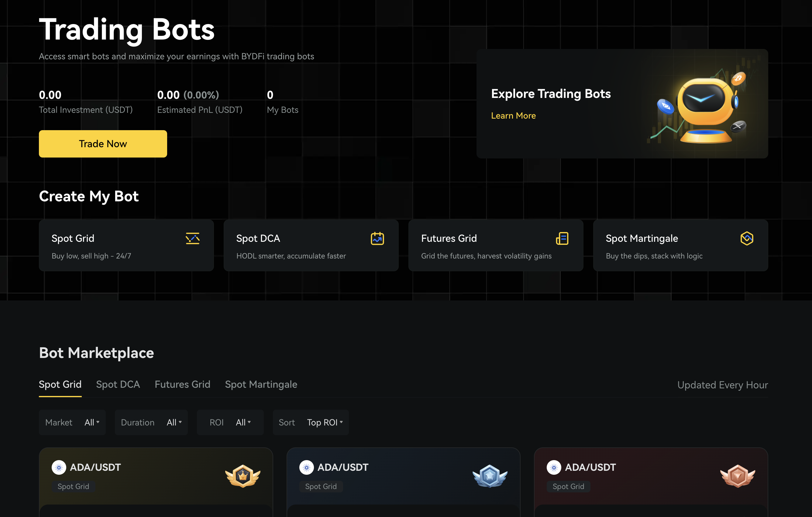The height and width of the screenshot is (517, 812).
Task: Click the Spot Grid chart icon
Action: tap(193, 238)
